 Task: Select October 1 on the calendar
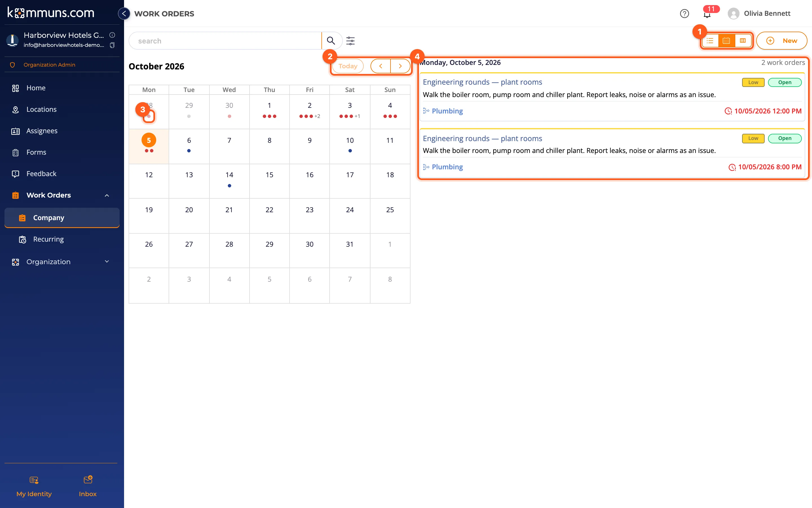pyautogui.click(x=270, y=111)
